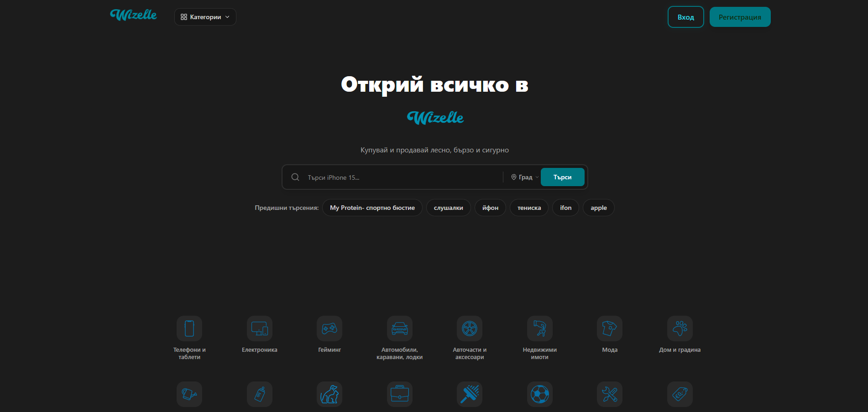Click the search field placeholder 'Търси iPhone 15...'
The width and height of the screenshot is (868, 412).
click(334, 177)
